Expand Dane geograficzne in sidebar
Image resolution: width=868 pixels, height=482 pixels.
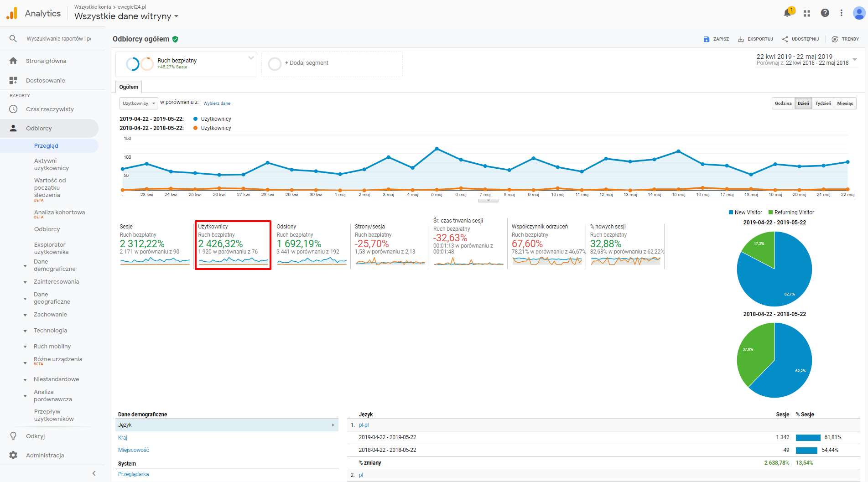point(25,298)
